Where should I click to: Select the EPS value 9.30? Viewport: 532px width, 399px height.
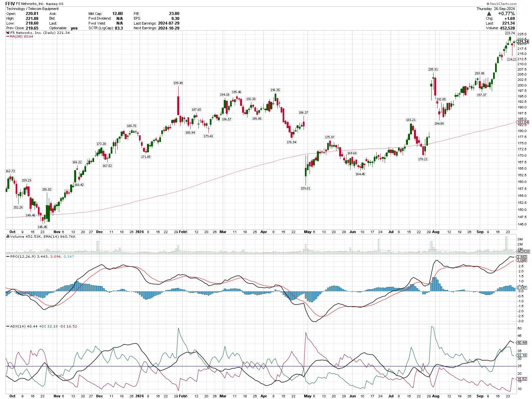coord(176,19)
